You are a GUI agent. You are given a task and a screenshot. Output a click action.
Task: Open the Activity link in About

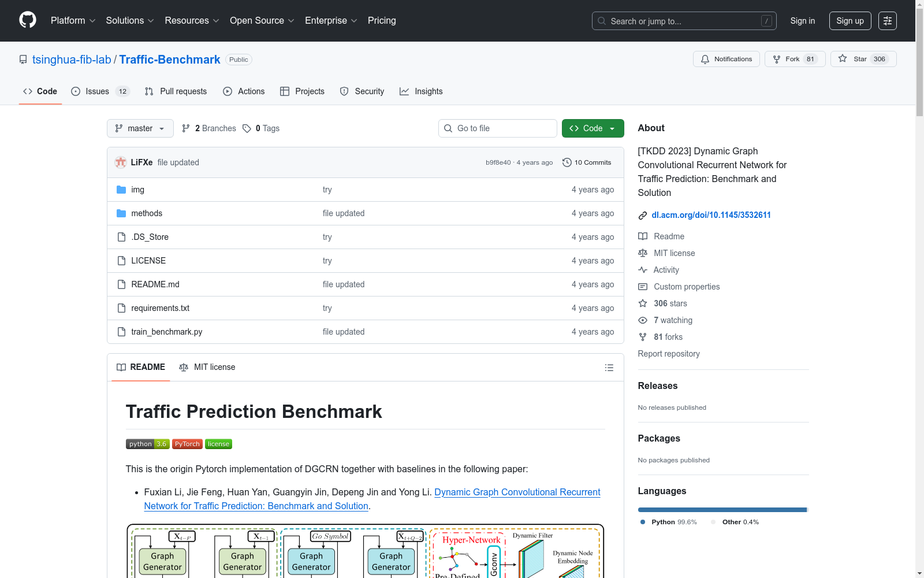pyautogui.click(x=659, y=270)
